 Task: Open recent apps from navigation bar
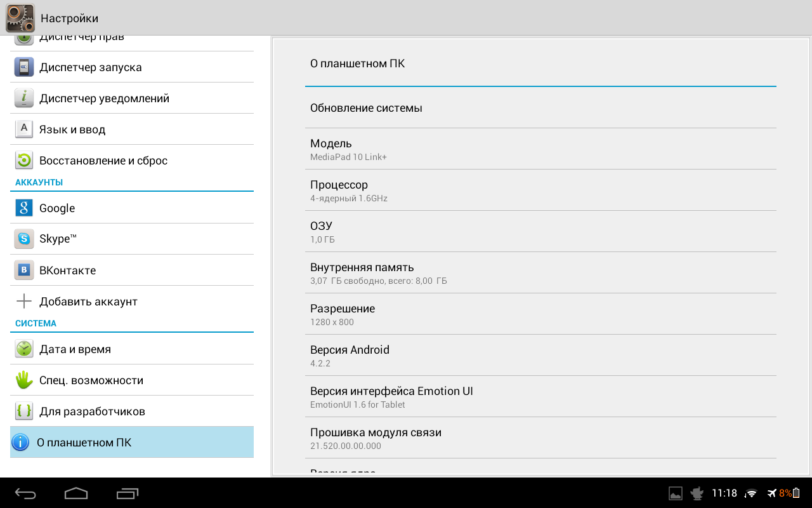click(x=128, y=493)
